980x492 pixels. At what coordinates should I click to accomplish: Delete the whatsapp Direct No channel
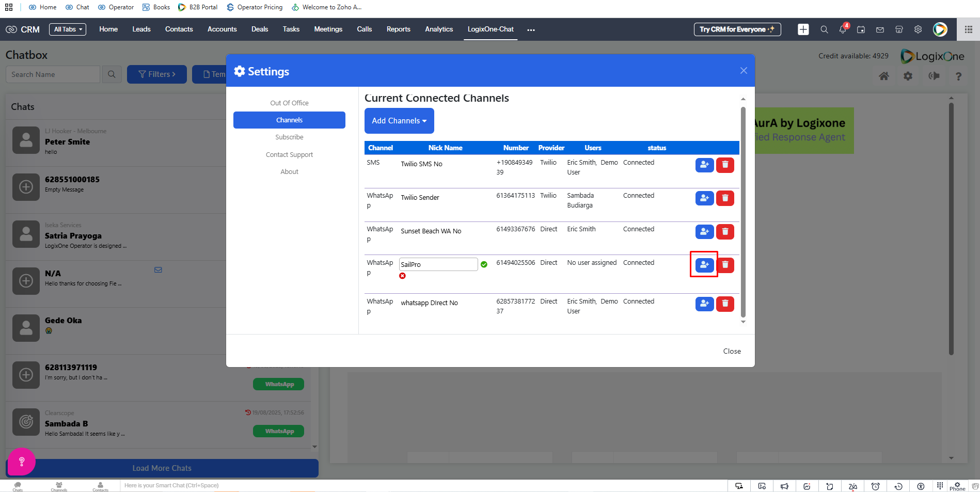tap(725, 304)
